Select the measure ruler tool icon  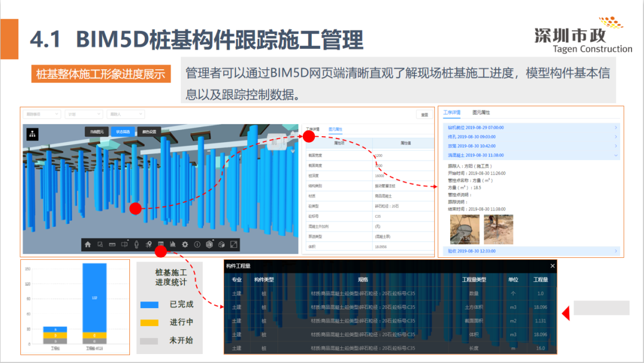tap(112, 244)
